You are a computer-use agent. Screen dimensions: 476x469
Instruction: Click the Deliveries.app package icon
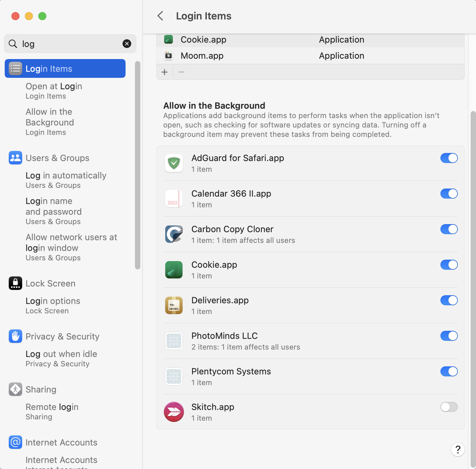174,305
